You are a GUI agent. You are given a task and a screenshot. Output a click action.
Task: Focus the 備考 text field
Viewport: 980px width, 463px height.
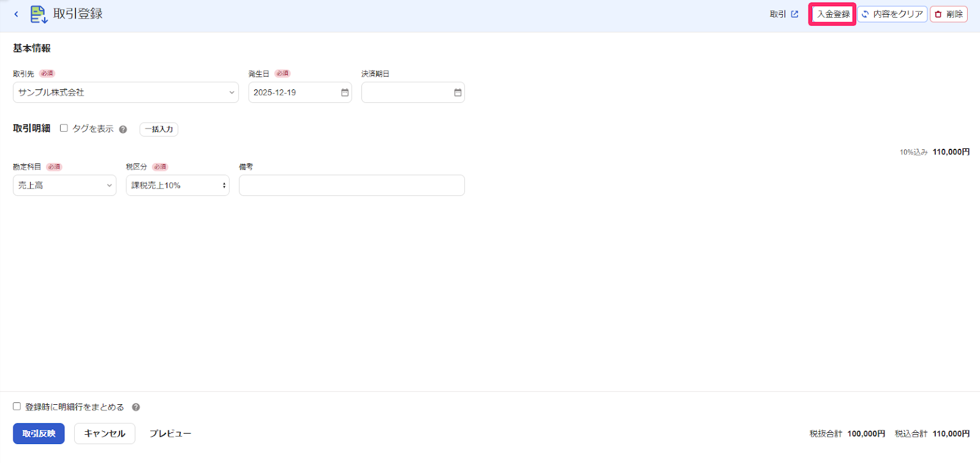[x=352, y=186]
